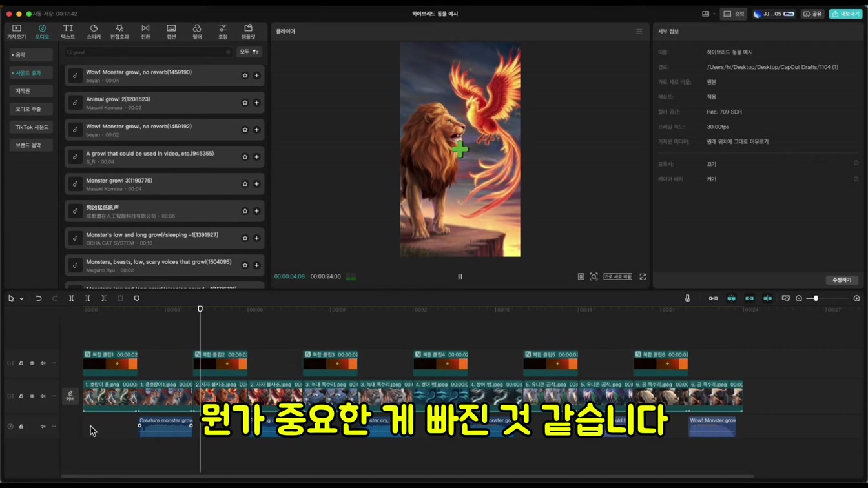Open the JJ...05 Pro account menu

[773, 14]
